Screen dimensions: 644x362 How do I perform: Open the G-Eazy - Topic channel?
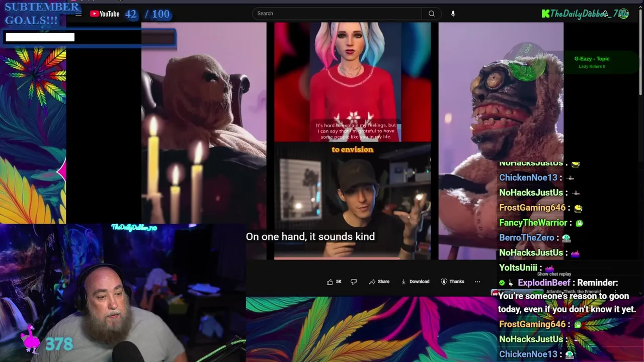pyautogui.click(x=592, y=59)
